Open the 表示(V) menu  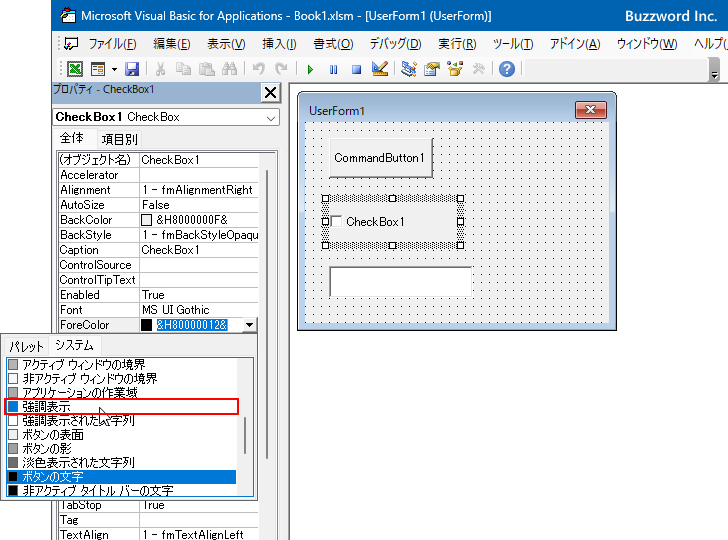pos(226,44)
